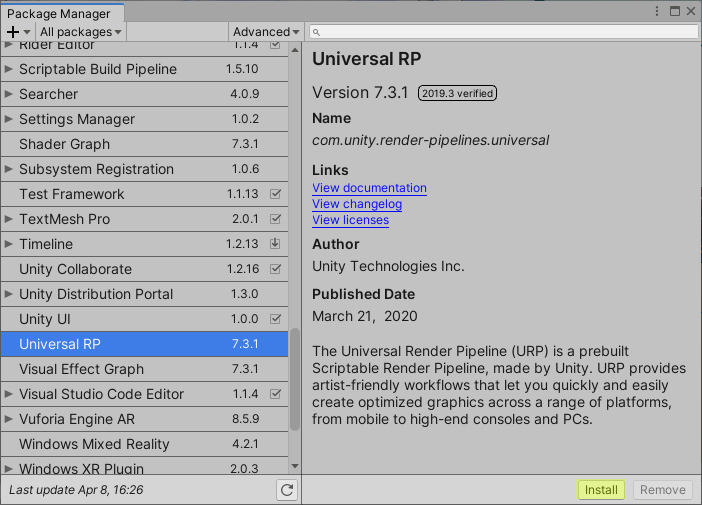Open the window options kebab menu
This screenshot has height=505, width=702.
pos(657,11)
